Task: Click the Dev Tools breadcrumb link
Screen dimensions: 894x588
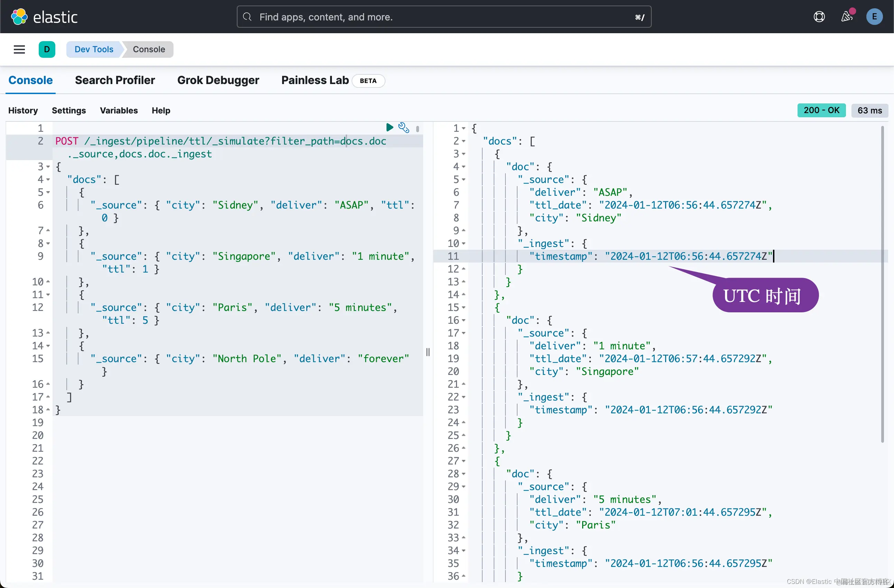Action: click(x=94, y=49)
